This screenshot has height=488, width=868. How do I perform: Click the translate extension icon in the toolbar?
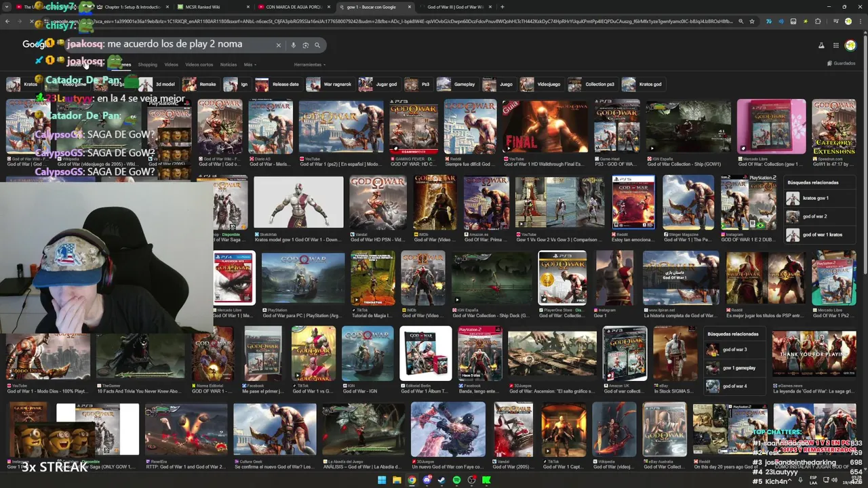768,21
